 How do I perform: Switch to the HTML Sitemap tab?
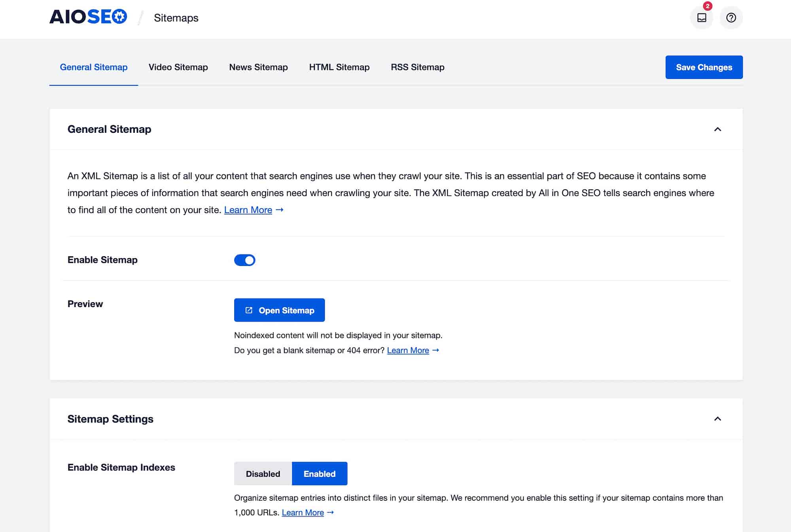click(339, 66)
